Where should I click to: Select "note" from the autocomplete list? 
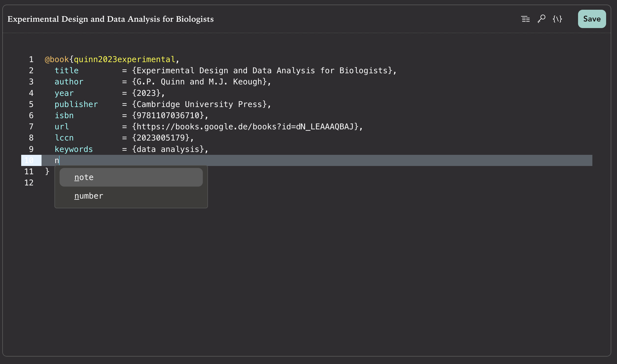84,177
